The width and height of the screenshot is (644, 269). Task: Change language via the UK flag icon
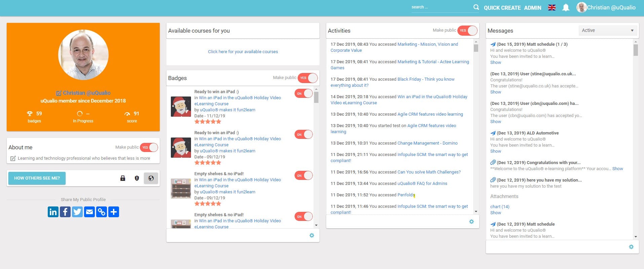click(552, 7)
